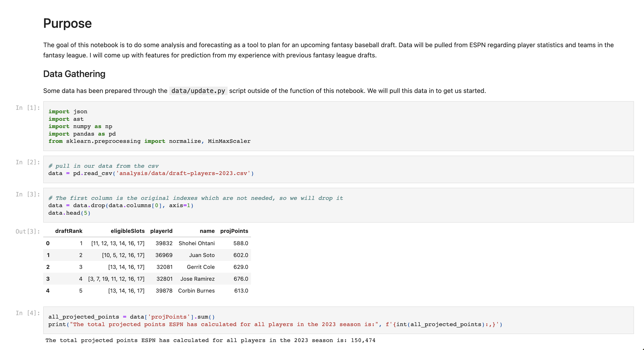The height and width of the screenshot is (350, 644).
Task: Click the projPoints column header
Action: pos(234,231)
